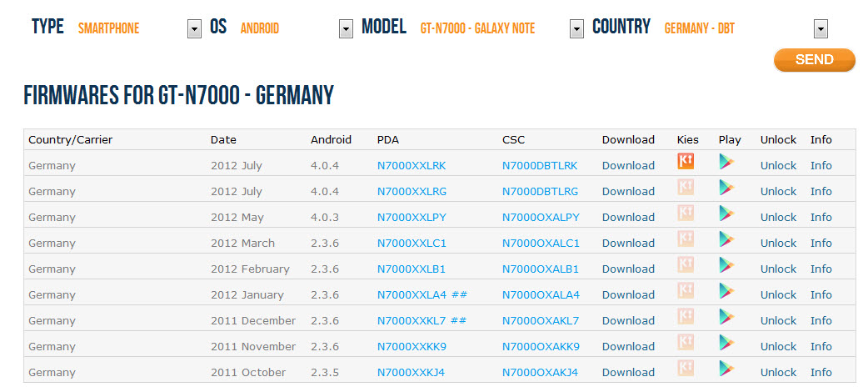Click the PDA column header

click(387, 140)
